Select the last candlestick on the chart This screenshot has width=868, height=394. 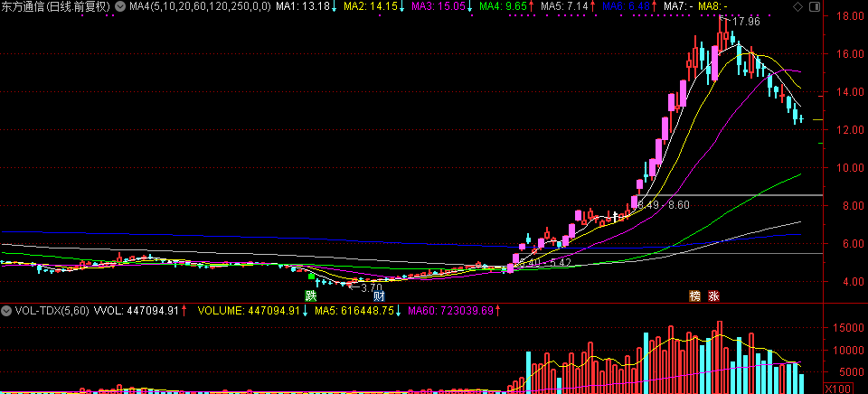[801, 118]
